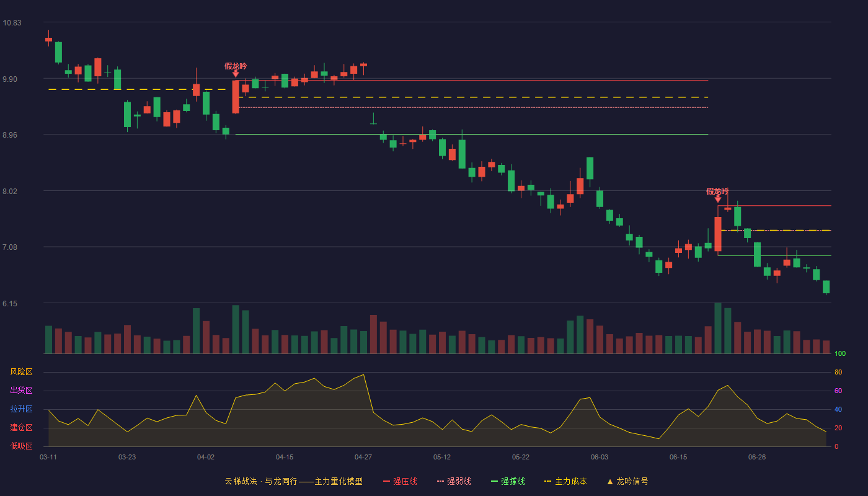Click the 03-11 date axis label
Viewport: 868px width, 496px height.
pyautogui.click(x=48, y=457)
